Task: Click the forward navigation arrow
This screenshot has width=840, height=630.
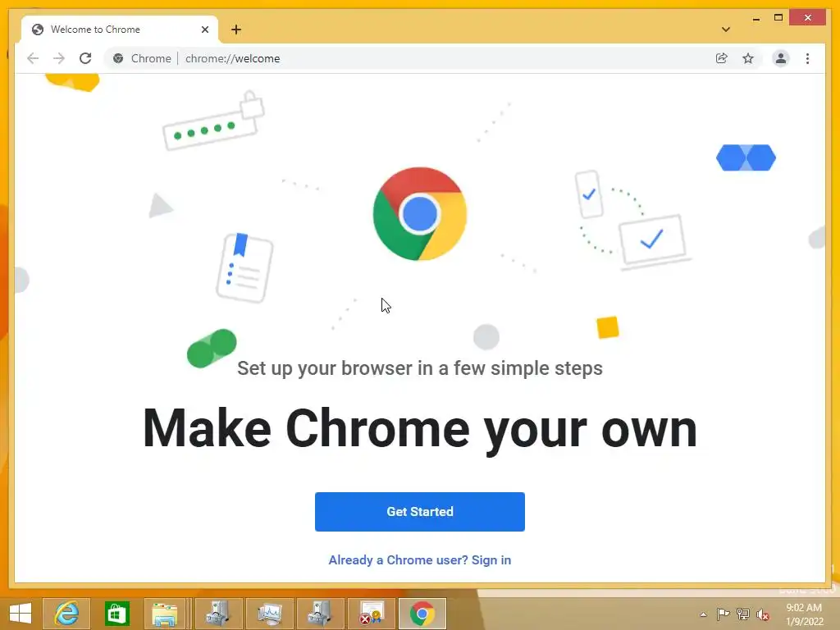Action: [59, 58]
